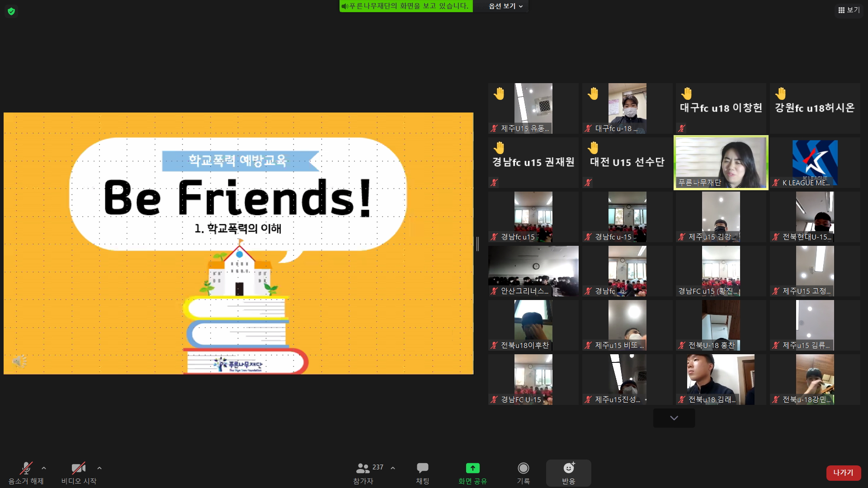This screenshot has height=488, width=868.
Task: Open the participants panel icon
Action: pyautogui.click(x=363, y=468)
